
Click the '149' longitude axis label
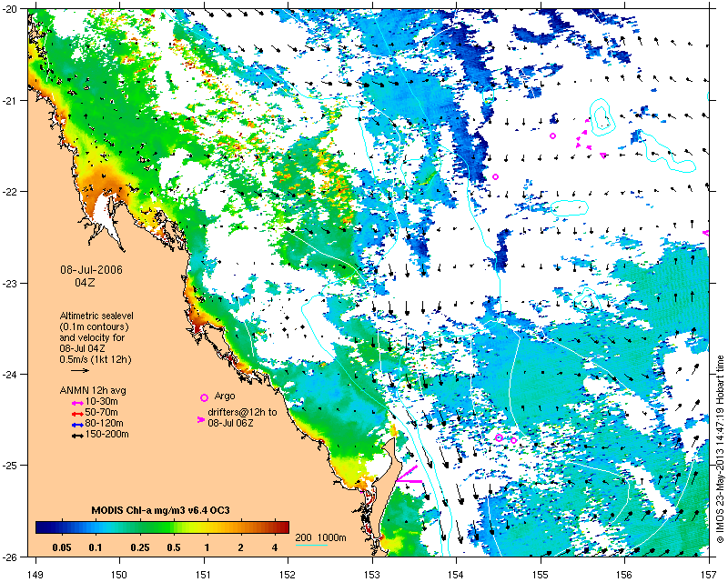(x=35, y=575)
